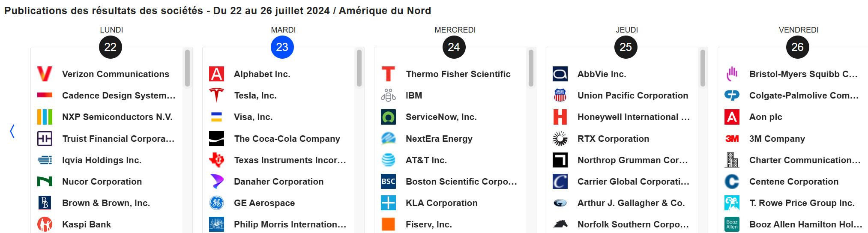Open the Alphabet Inc. link
The width and height of the screenshot is (868, 233).
point(262,74)
